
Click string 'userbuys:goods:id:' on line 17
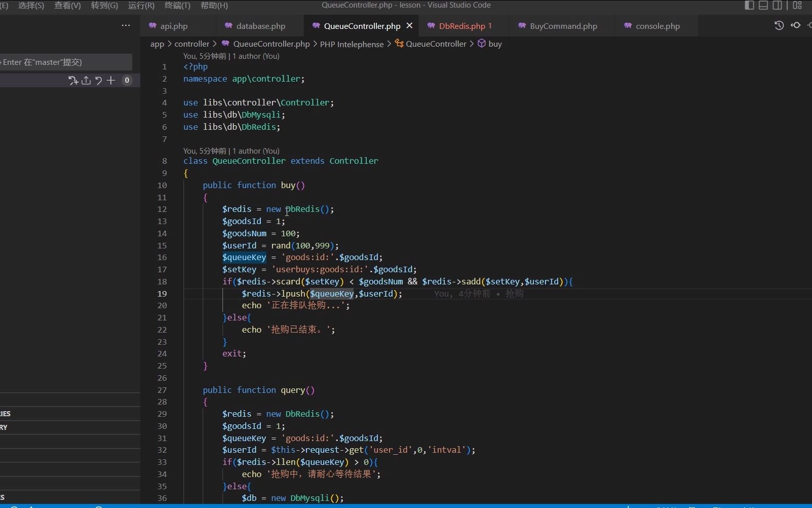[x=320, y=269]
